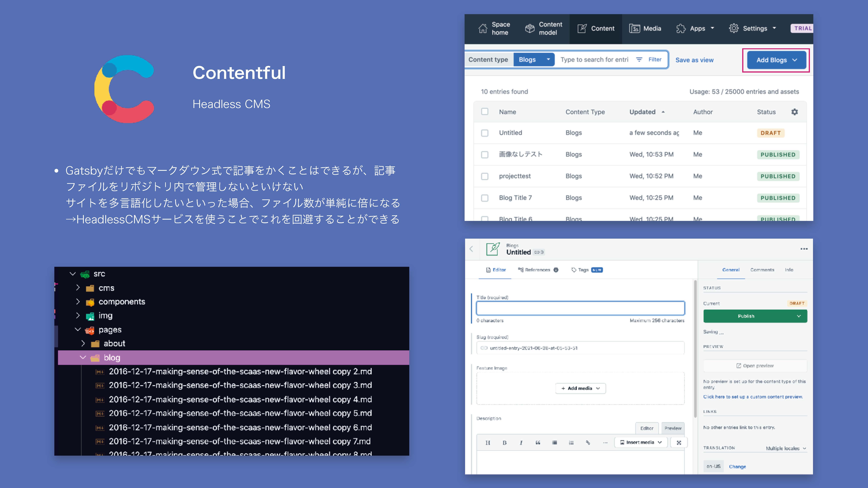868x488 pixels.
Task: Click the Slug input field
Action: [580, 348]
